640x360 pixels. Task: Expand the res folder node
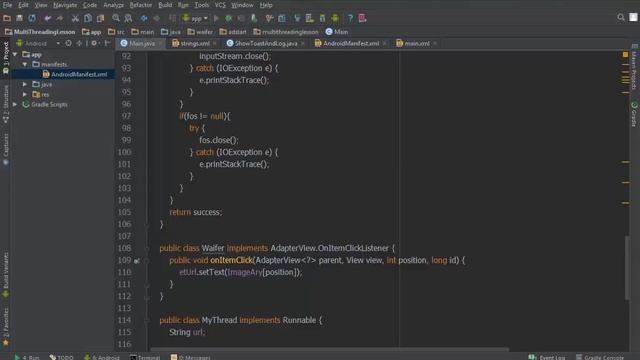pyautogui.click(x=25, y=94)
